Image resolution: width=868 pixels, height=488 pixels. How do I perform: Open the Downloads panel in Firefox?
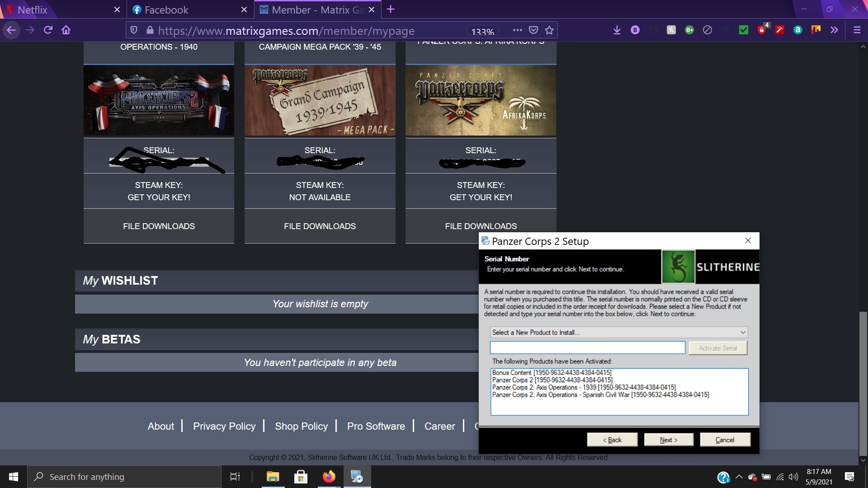pyautogui.click(x=617, y=30)
